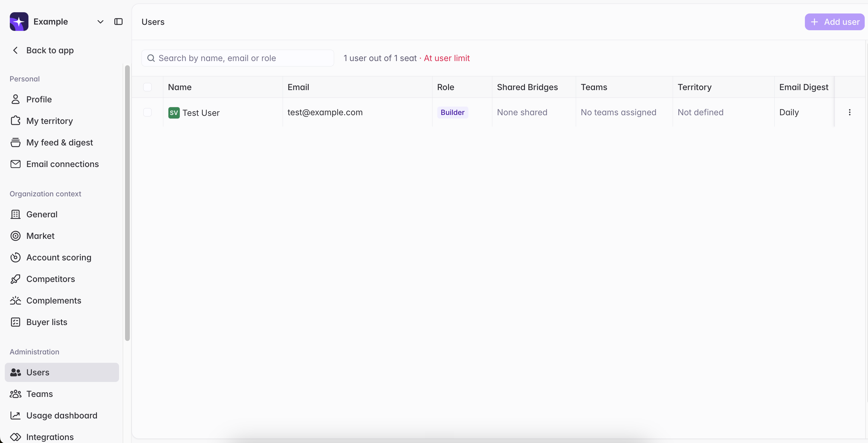
Task: Click the Competitors rocket icon
Action: 16,279
